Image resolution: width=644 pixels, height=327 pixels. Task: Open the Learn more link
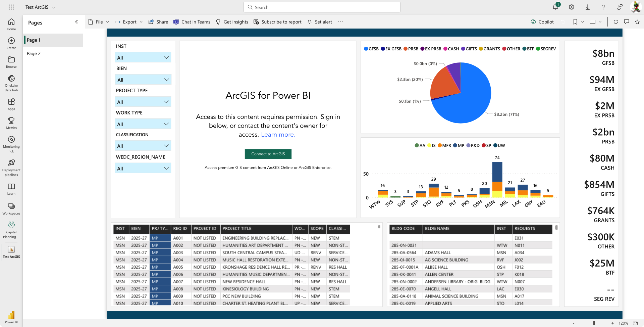(x=278, y=135)
